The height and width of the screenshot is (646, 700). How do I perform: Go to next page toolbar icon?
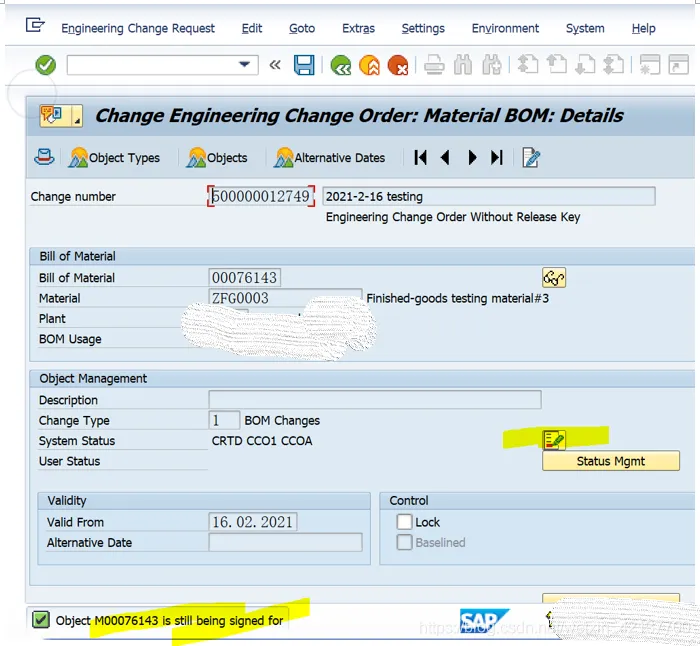[585, 65]
